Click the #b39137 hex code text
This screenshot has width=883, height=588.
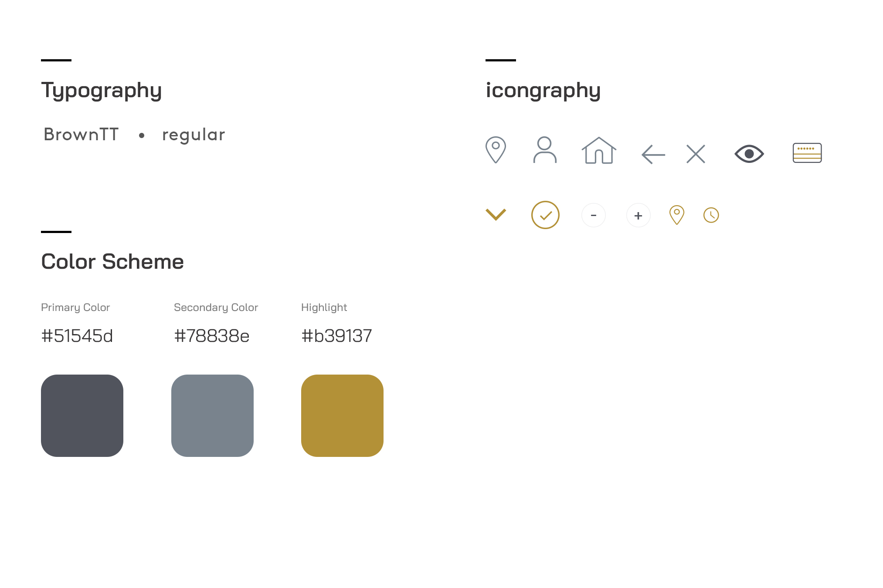(x=336, y=336)
